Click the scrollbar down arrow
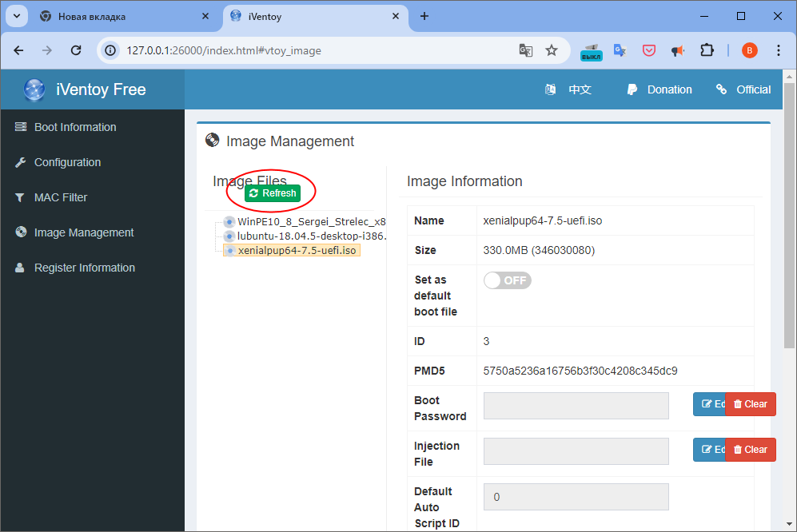Viewport: 797px width, 532px height. tap(789, 523)
